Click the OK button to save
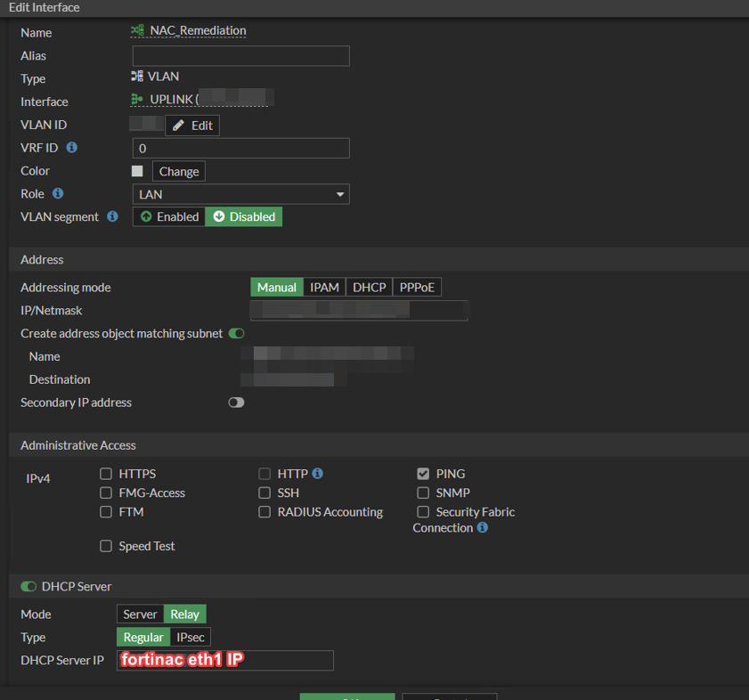Image resolution: width=749 pixels, height=700 pixels. 347,697
